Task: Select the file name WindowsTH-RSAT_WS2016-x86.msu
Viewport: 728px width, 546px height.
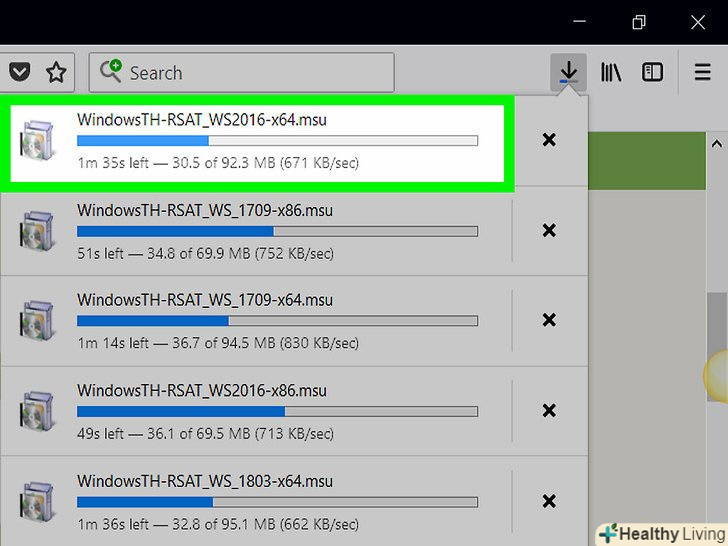Action: click(x=202, y=390)
